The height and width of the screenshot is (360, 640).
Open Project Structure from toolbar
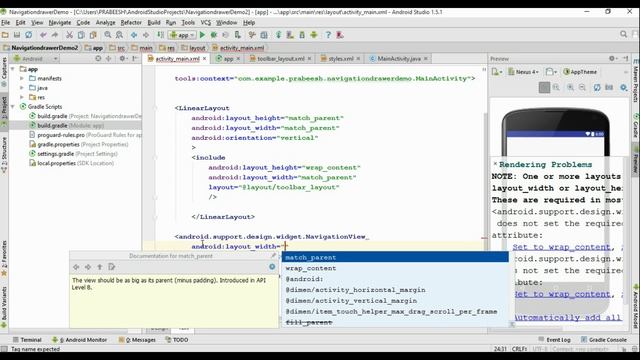264,35
